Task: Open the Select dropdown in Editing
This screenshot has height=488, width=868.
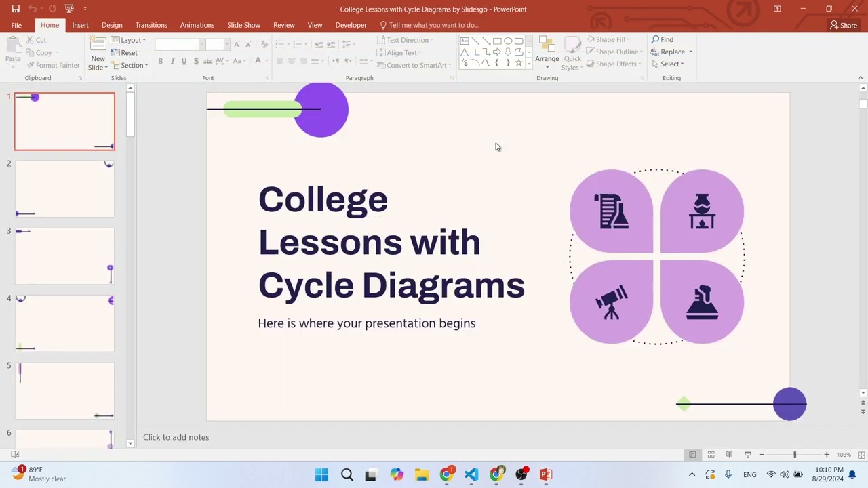Action: point(668,64)
